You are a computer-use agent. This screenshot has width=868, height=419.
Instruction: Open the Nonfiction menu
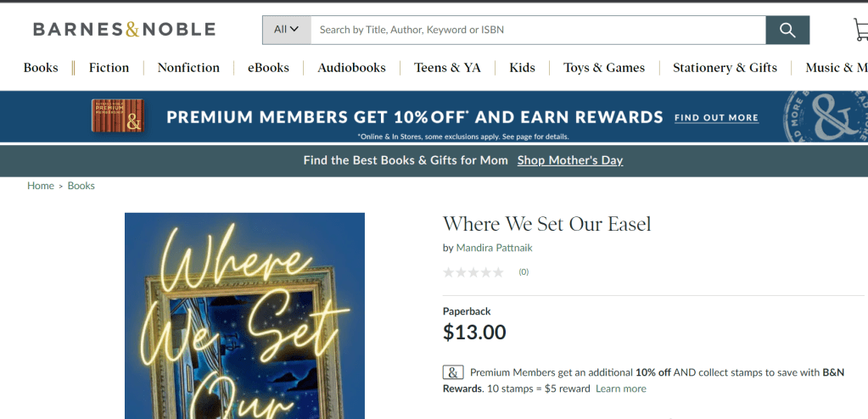[x=188, y=68]
